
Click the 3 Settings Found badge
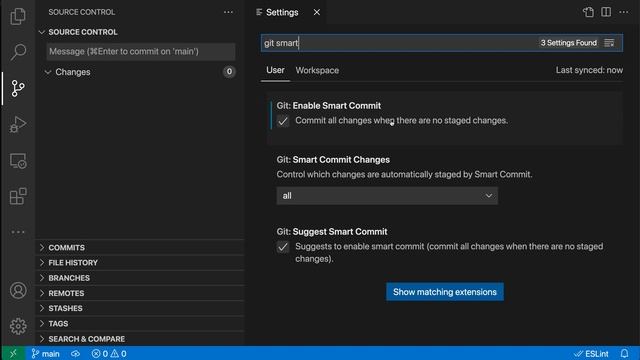click(x=569, y=43)
